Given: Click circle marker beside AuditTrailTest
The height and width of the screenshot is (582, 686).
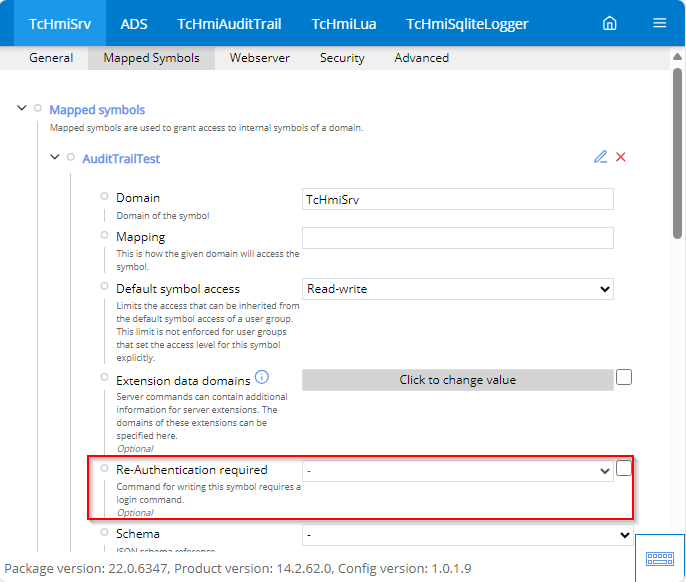Looking at the screenshot, I should click(70, 157).
